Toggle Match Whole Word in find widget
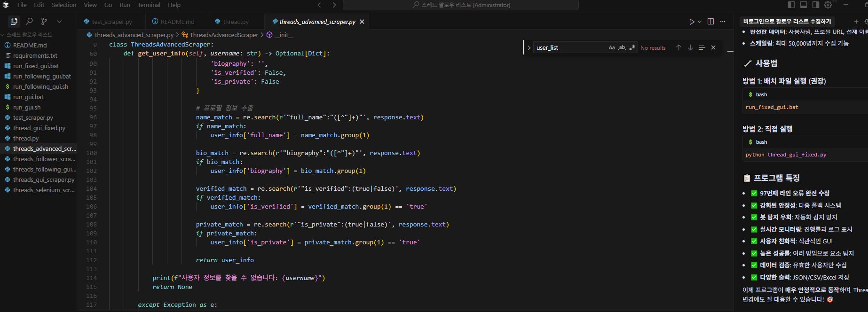The height and width of the screenshot is (312, 868). point(622,47)
